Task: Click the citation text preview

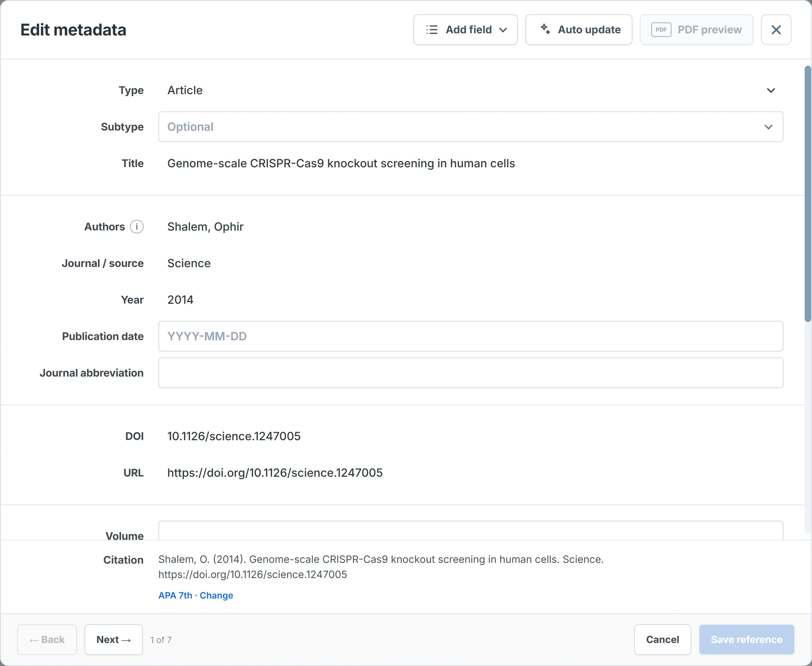Action: [x=381, y=567]
